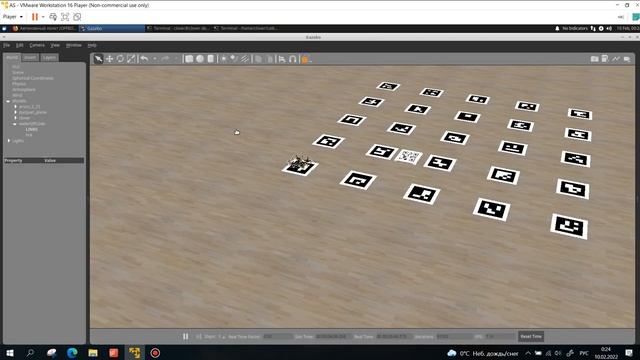
Task: Click the QR code in the scene
Action: (409, 156)
